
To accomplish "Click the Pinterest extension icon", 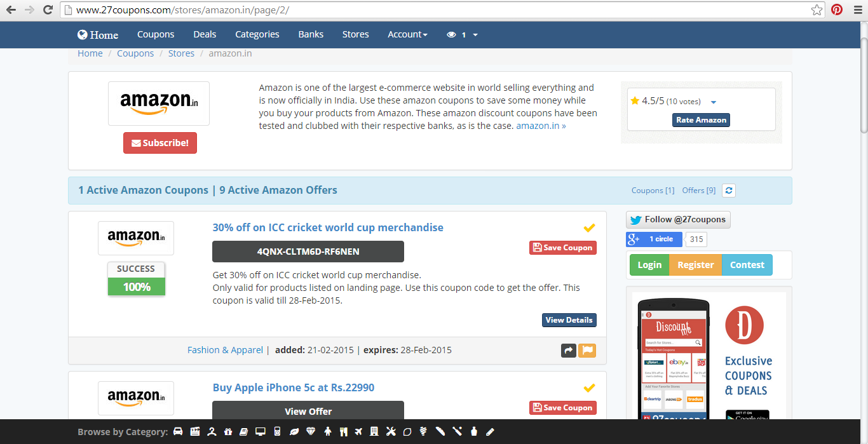I will click(837, 10).
